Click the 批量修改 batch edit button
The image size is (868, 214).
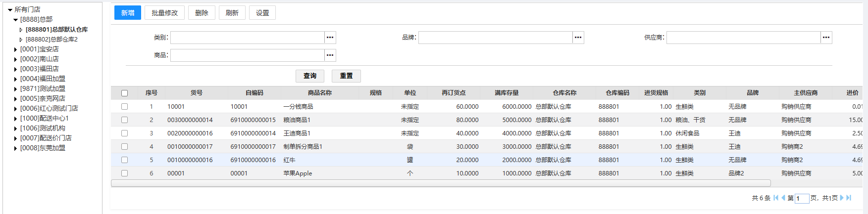(164, 13)
